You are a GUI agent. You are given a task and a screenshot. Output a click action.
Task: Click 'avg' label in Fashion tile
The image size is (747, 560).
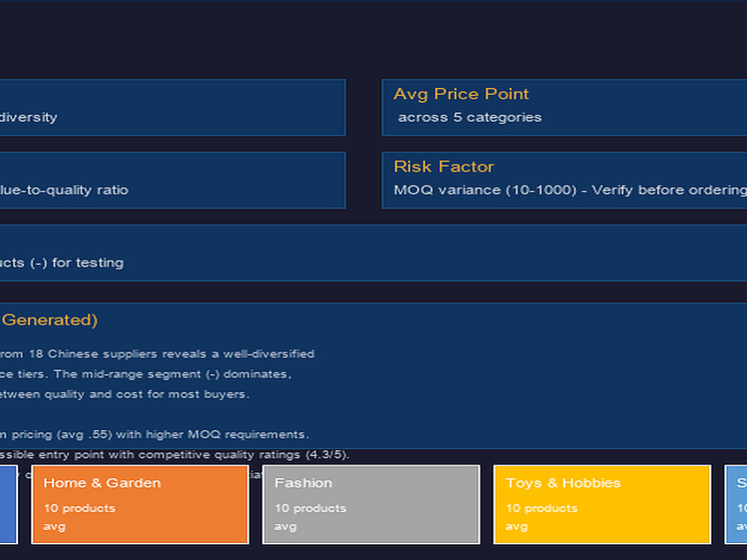(285, 526)
